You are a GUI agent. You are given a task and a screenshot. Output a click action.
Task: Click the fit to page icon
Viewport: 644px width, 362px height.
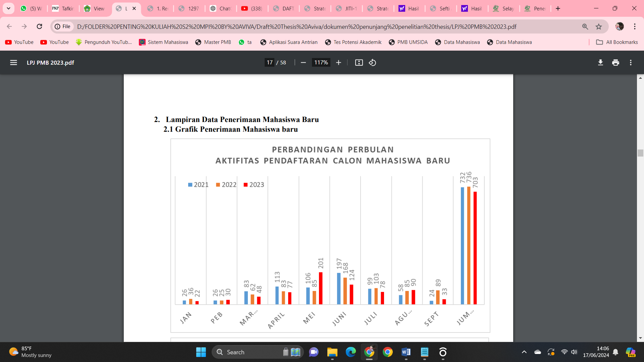point(359,63)
